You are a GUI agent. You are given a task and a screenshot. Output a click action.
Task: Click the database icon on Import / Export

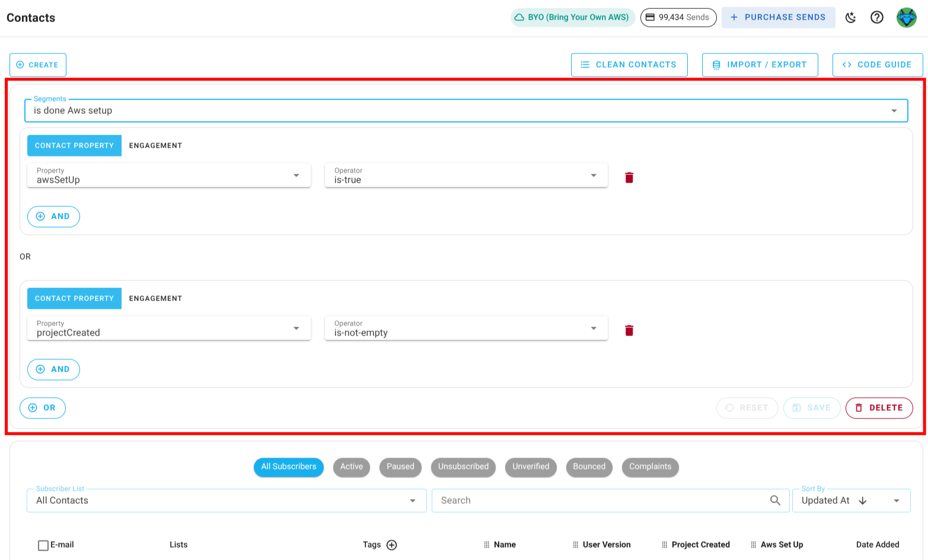tap(716, 65)
